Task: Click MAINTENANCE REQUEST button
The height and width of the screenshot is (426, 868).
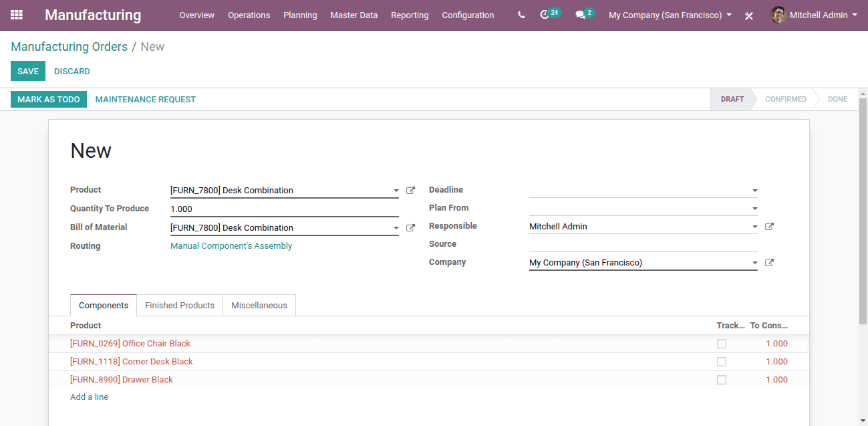Action: [146, 99]
